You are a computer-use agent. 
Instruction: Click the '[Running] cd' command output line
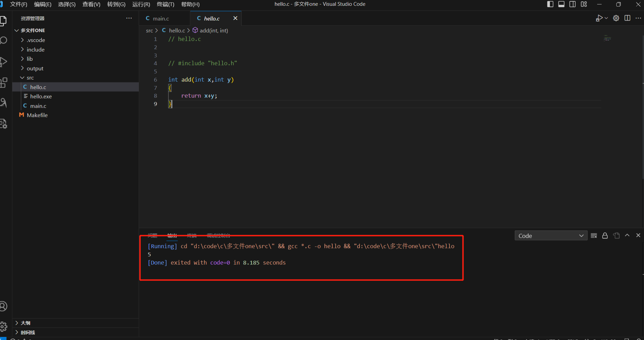(301, 246)
